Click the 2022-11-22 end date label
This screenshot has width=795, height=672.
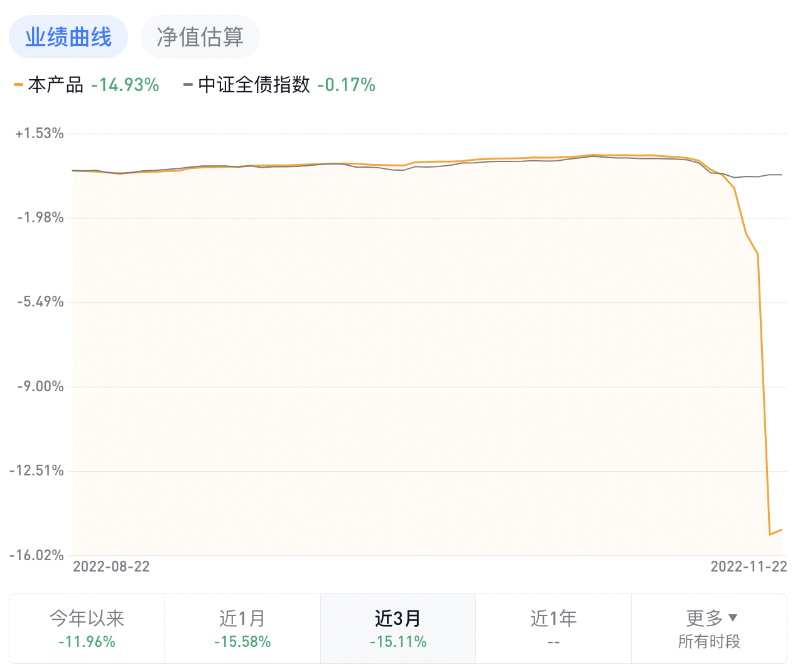[x=749, y=566]
